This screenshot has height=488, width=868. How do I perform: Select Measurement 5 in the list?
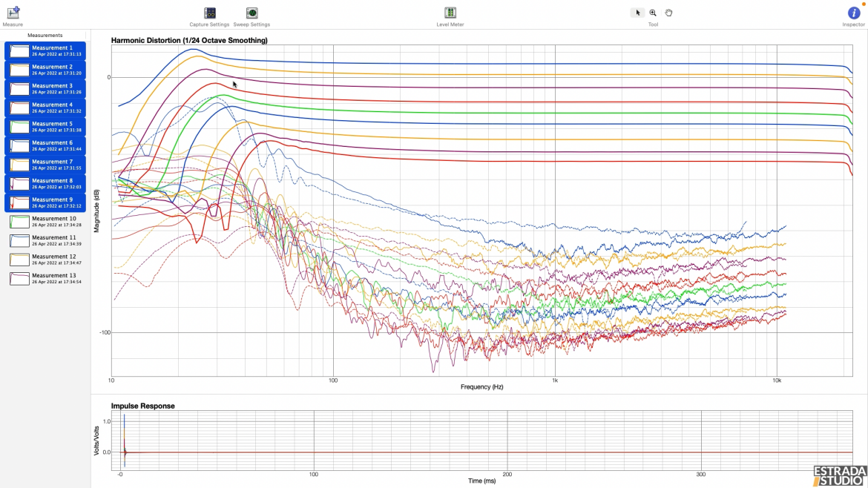[x=45, y=127]
